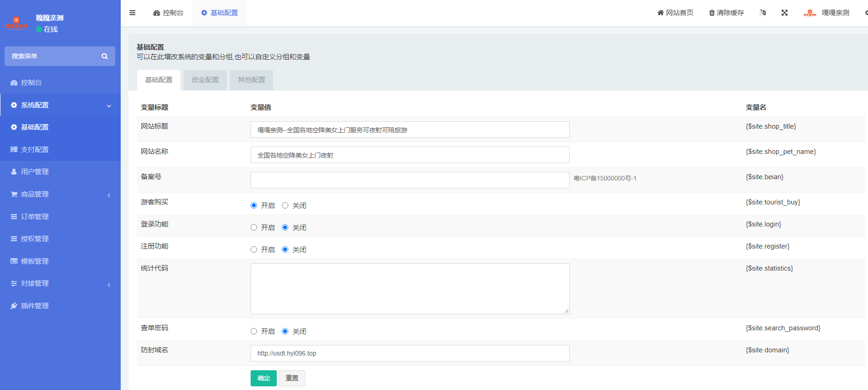Open 支付配置 in the sidebar
Screen dimensions: 868x390
pyautogui.click(x=35, y=150)
